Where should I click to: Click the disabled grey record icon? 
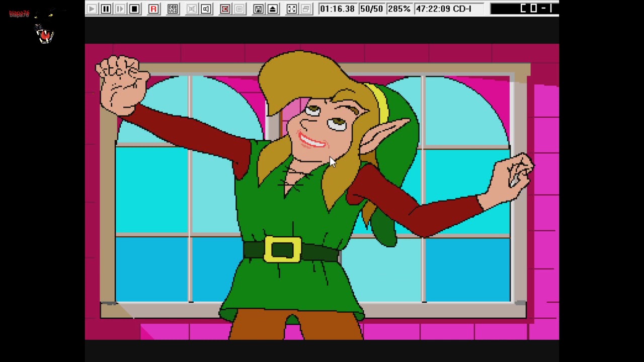[x=239, y=9]
